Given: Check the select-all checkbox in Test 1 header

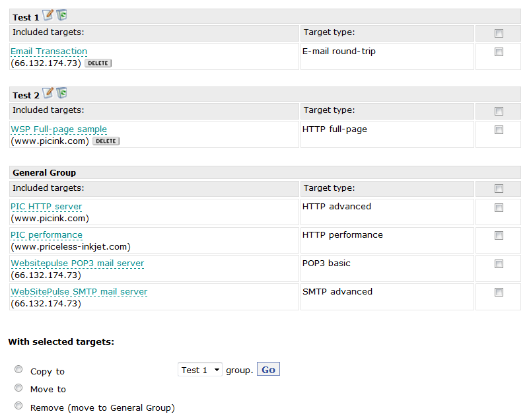Looking at the screenshot, I should point(498,32).
